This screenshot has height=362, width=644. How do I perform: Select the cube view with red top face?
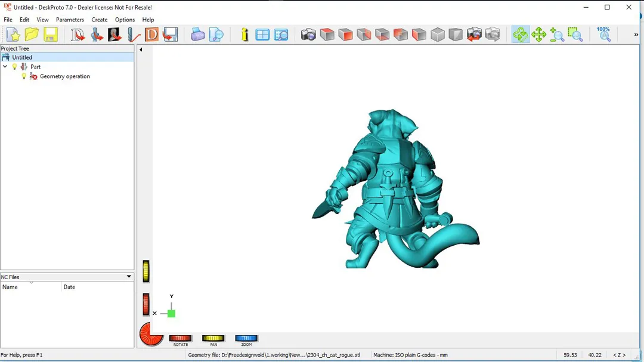pyautogui.click(x=327, y=35)
